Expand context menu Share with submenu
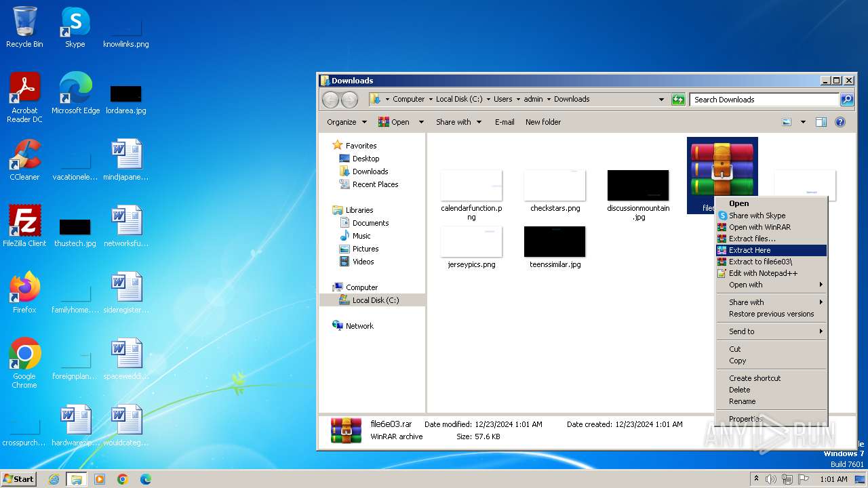 [x=771, y=302]
